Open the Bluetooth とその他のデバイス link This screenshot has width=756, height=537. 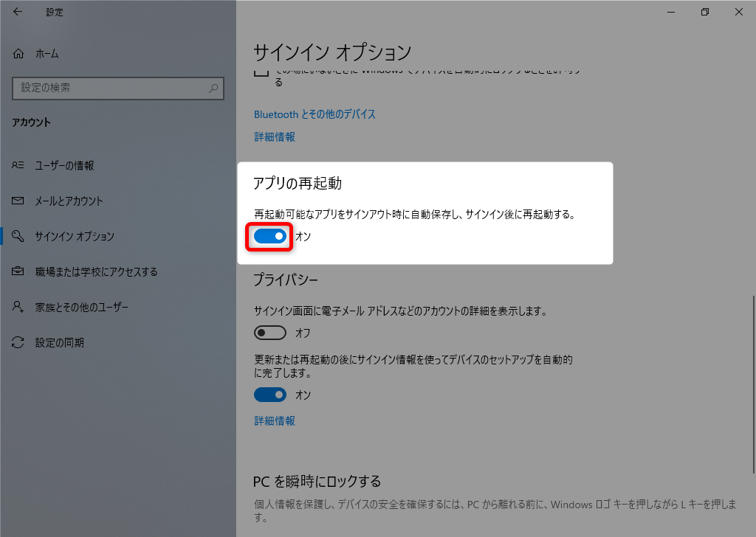[x=315, y=114]
